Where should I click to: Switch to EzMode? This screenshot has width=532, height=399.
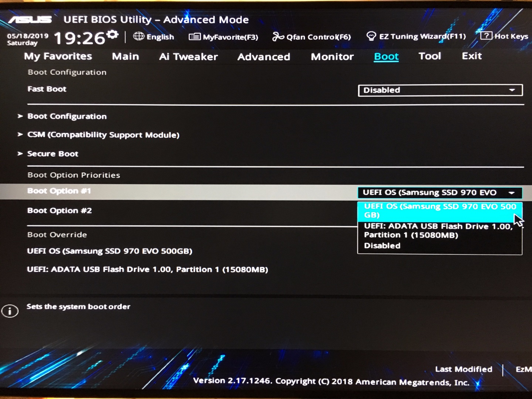click(524, 369)
